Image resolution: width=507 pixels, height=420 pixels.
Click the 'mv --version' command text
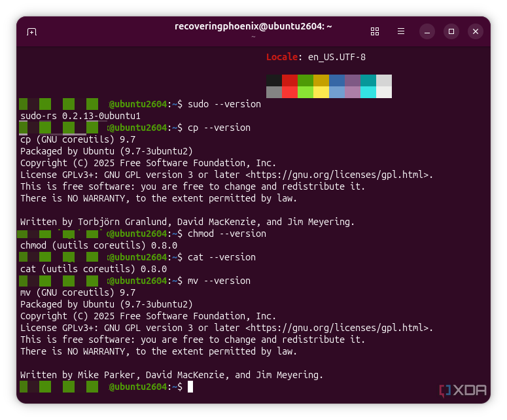(219, 281)
